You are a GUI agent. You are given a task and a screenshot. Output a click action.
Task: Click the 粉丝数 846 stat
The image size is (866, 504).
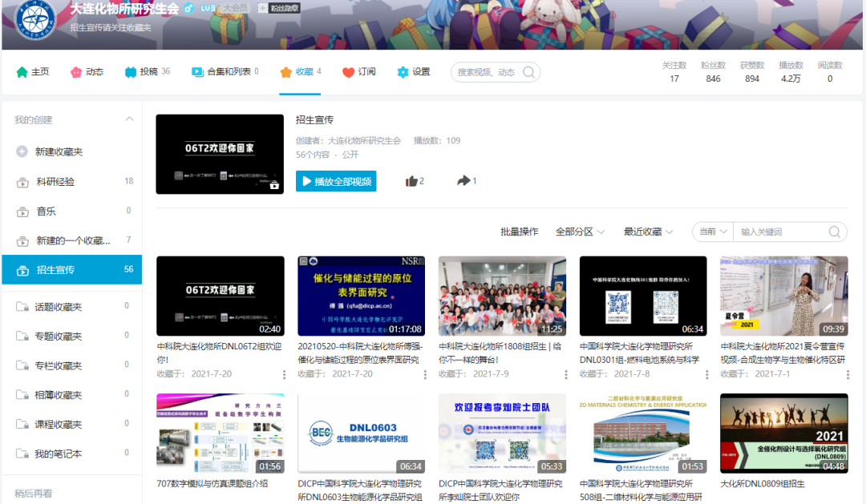click(713, 72)
